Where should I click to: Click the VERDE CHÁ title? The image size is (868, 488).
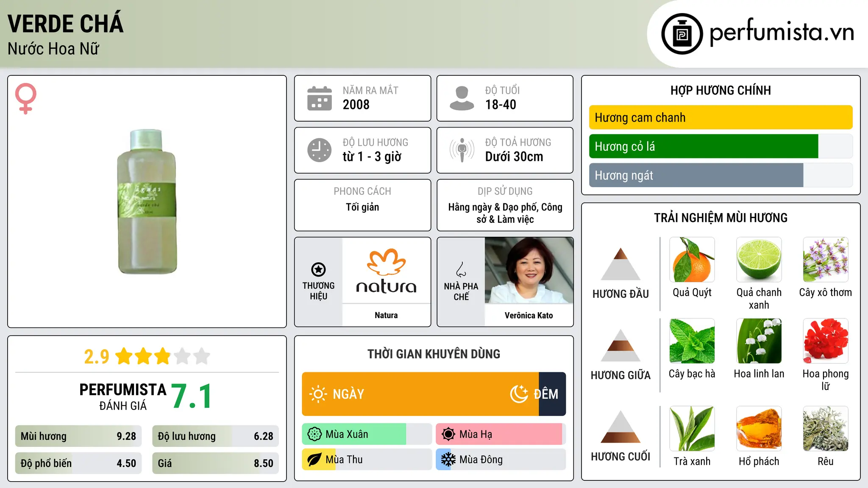[x=66, y=23]
